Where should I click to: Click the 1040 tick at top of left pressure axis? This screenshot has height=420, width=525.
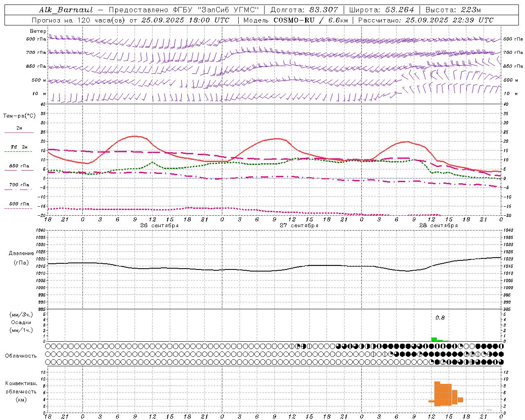pos(41,231)
